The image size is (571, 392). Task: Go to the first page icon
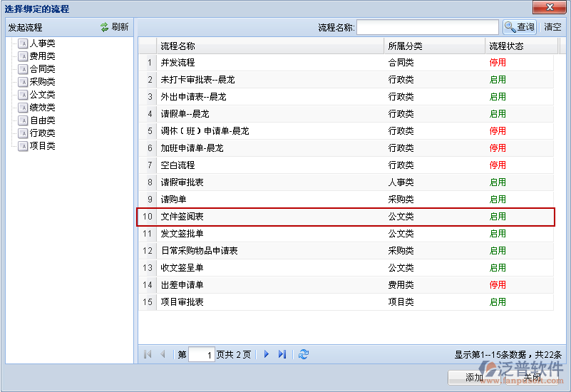pyautogui.click(x=148, y=354)
